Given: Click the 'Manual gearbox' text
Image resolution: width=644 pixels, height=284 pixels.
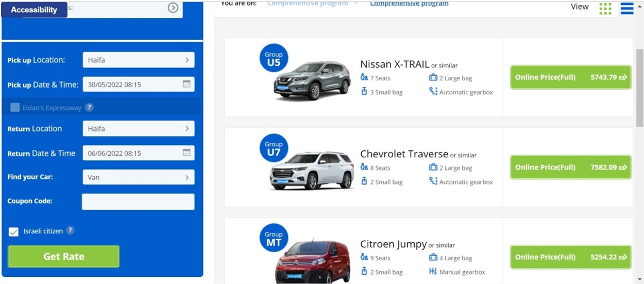Looking at the screenshot, I should [462, 272].
